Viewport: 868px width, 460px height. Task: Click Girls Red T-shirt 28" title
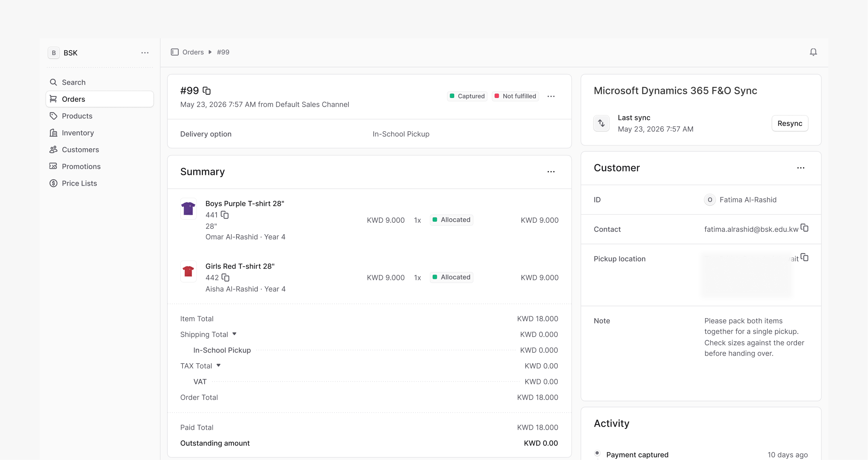240,266
